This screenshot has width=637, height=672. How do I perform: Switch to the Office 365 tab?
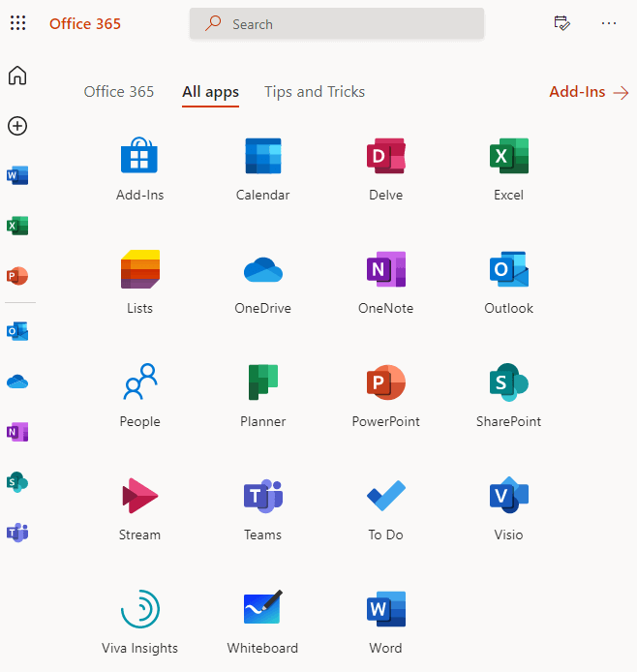coord(119,92)
